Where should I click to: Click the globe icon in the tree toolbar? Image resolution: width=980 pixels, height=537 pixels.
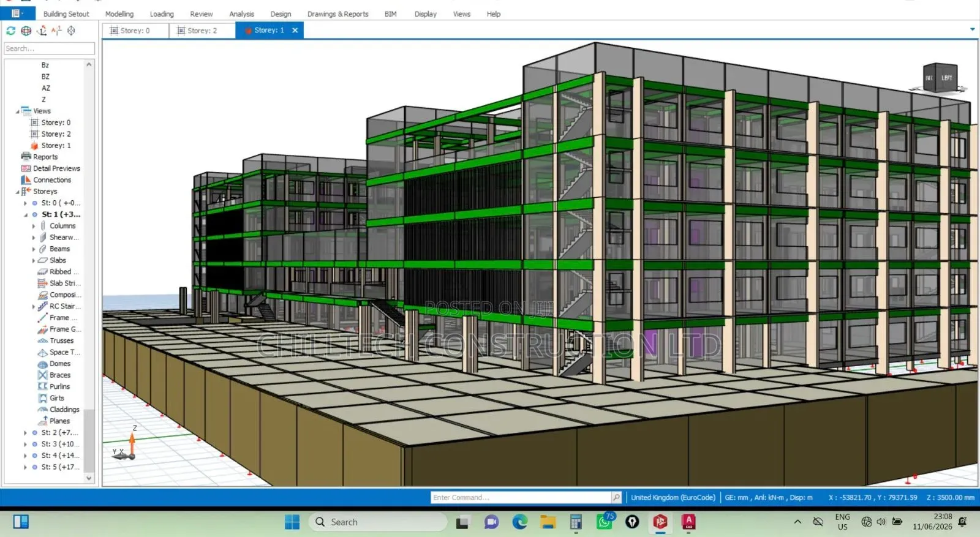[x=26, y=31]
